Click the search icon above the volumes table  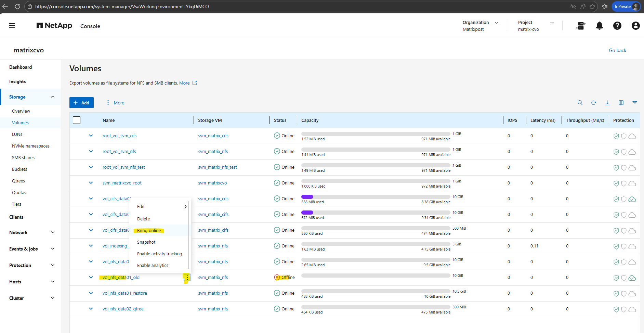(x=580, y=103)
